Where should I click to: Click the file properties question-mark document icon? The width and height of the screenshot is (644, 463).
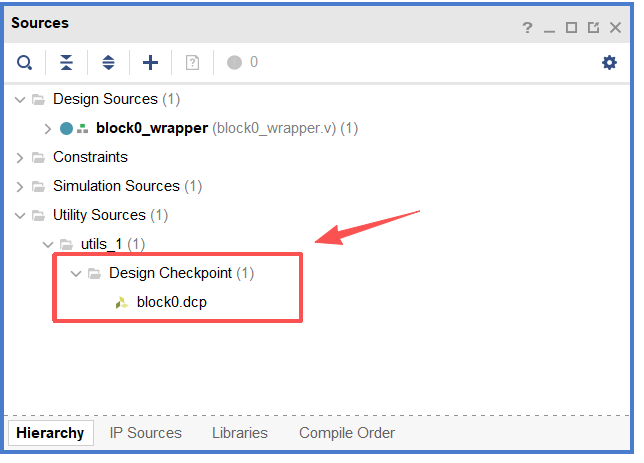click(x=192, y=63)
